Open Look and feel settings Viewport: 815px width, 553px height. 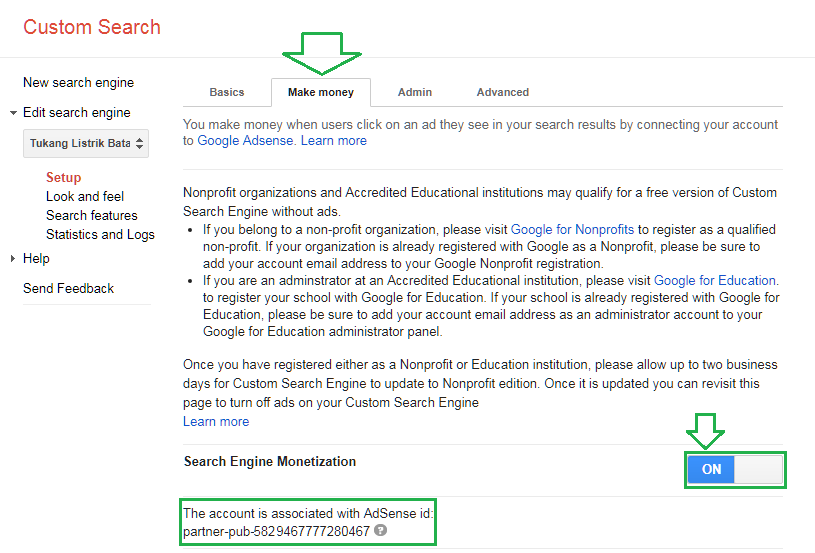coord(85,197)
